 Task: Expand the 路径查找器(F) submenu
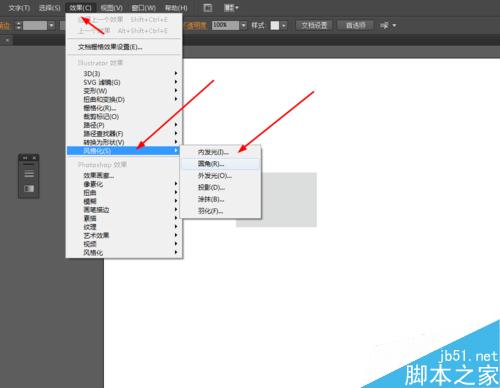pyautogui.click(x=124, y=134)
